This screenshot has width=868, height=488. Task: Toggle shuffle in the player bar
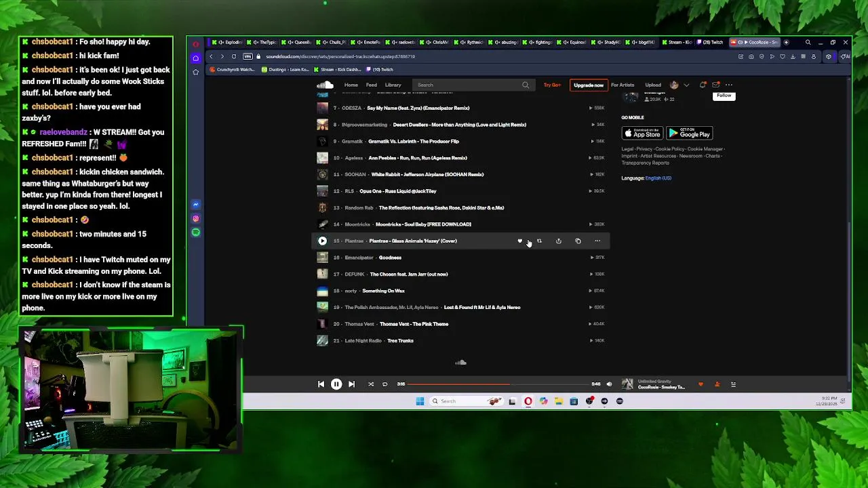pos(371,384)
